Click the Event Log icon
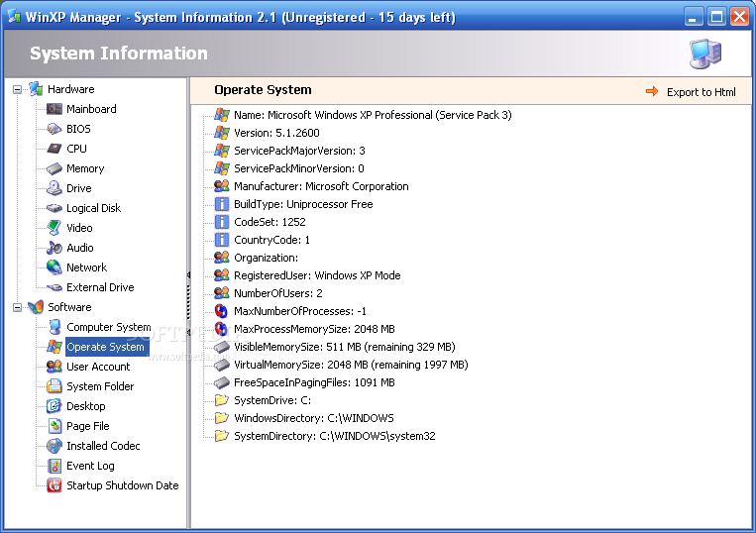This screenshot has height=533, width=756. [x=54, y=466]
